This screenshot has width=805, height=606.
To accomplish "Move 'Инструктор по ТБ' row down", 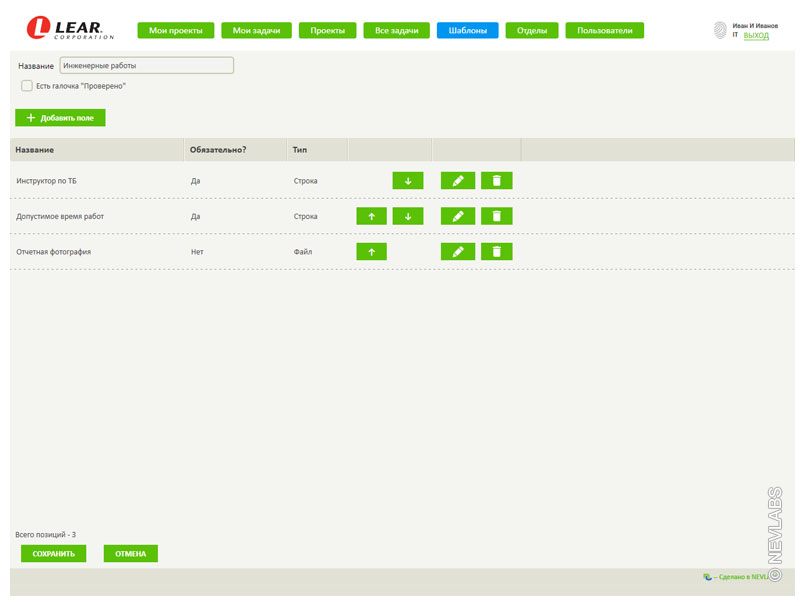I will tap(407, 181).
